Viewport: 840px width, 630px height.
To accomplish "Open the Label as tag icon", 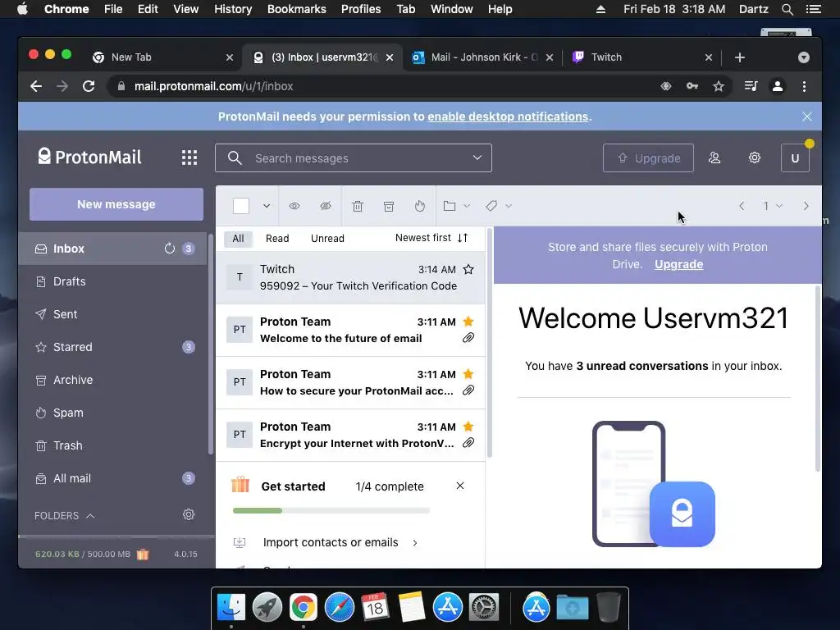I will pyautogui.click(x=491, y=206).
